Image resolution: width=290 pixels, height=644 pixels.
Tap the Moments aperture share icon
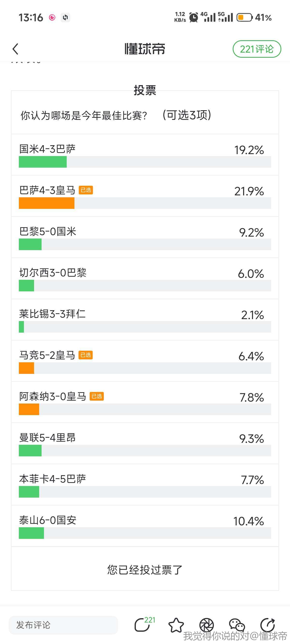click(x=206, y=625)
